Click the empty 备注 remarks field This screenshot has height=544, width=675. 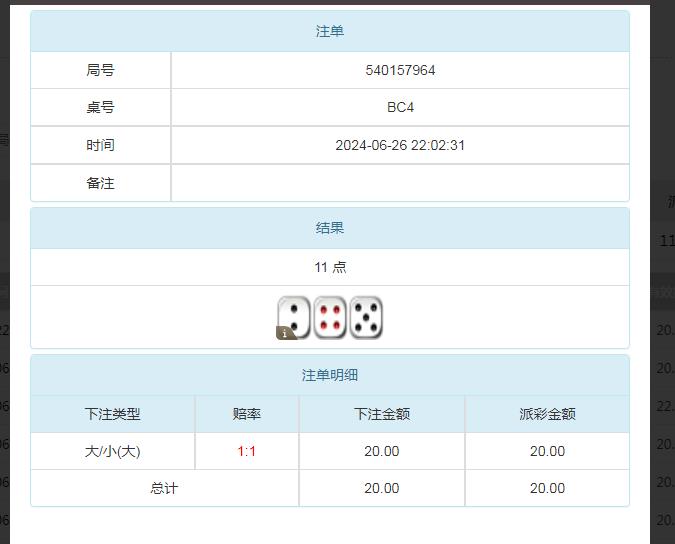[x=400, y=183]
